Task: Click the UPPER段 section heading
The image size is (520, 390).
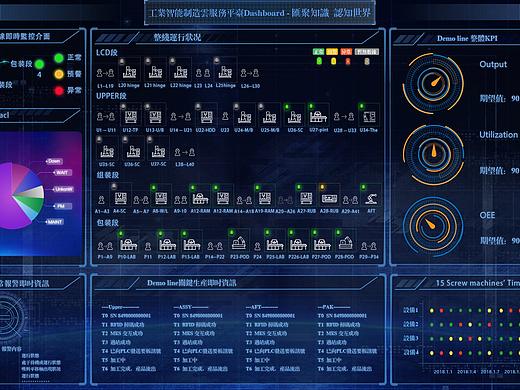Action: coord(111,96)
